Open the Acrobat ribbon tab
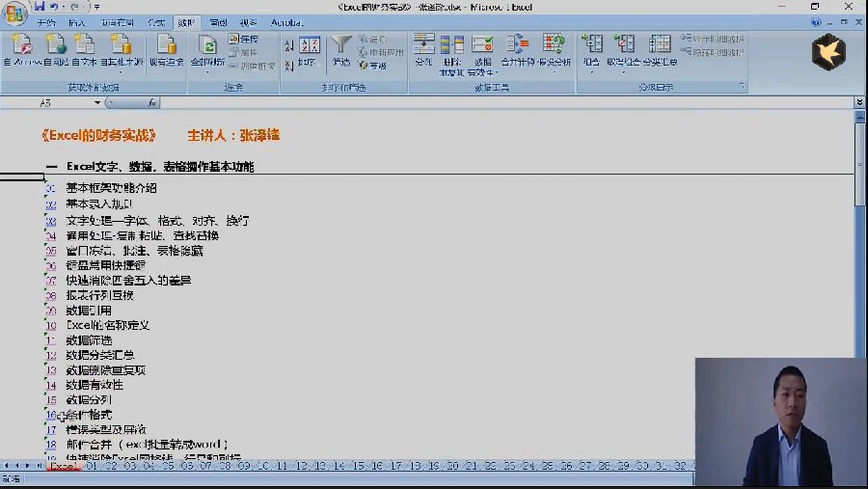 [286, 23]
